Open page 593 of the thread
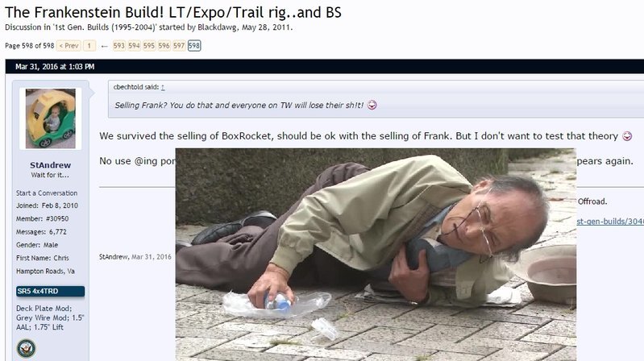Viewport: 644px width, 361px height. point(119,46)
